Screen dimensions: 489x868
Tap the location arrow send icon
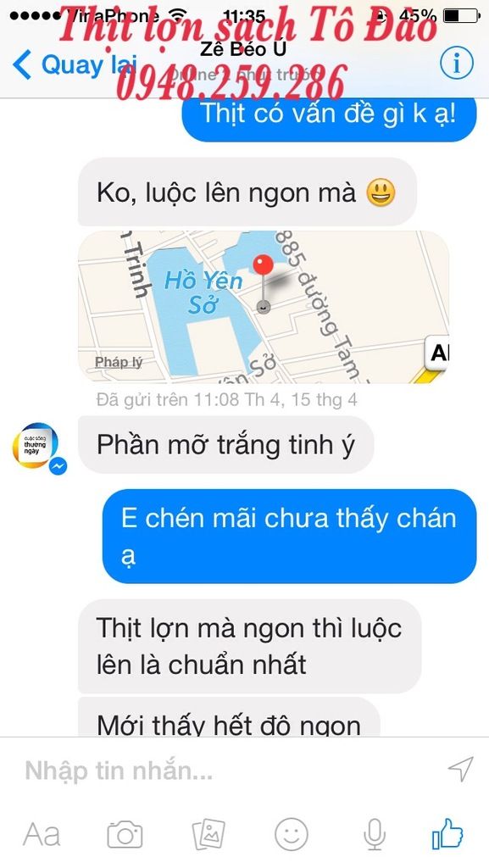[460, 770]
